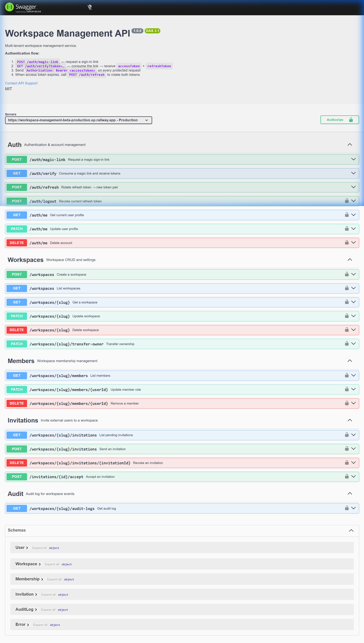Click the OAS 3.1 version badge
The image size is (364, 643).
152,31
